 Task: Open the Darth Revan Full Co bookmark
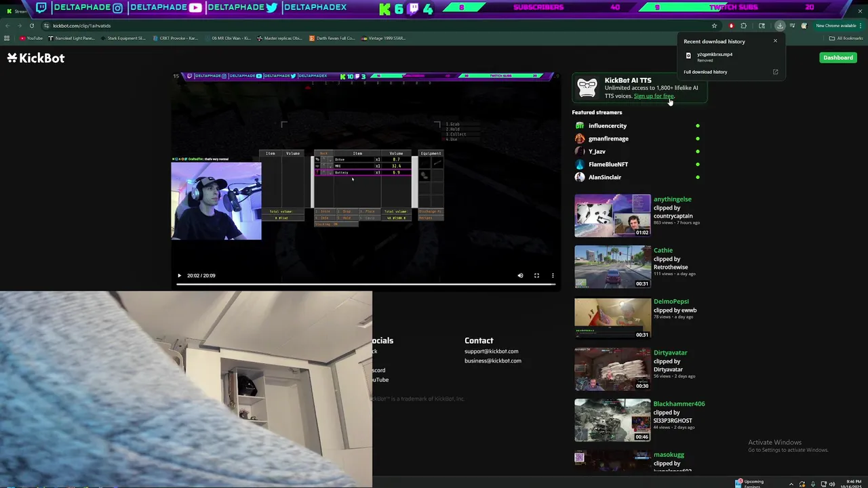[332, 38]
